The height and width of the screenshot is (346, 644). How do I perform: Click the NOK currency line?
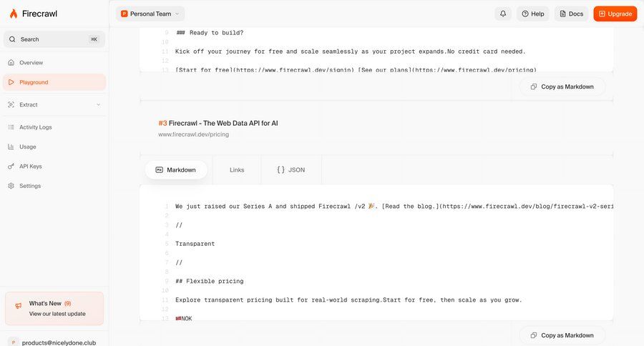[184, 318]
